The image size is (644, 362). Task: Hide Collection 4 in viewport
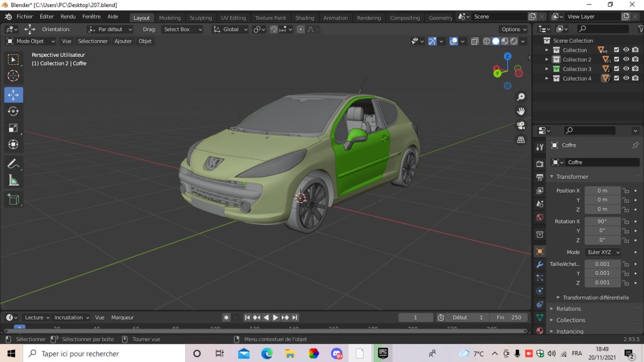click(x=626, y=78)
